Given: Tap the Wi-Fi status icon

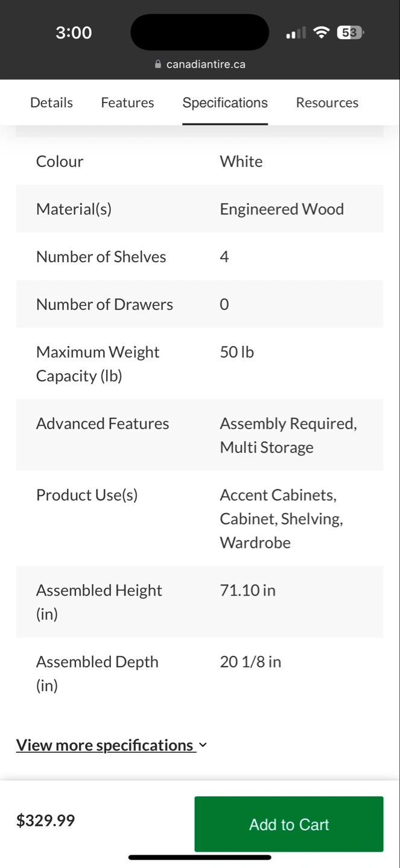Looking at the screenshot, I should 322,33.
